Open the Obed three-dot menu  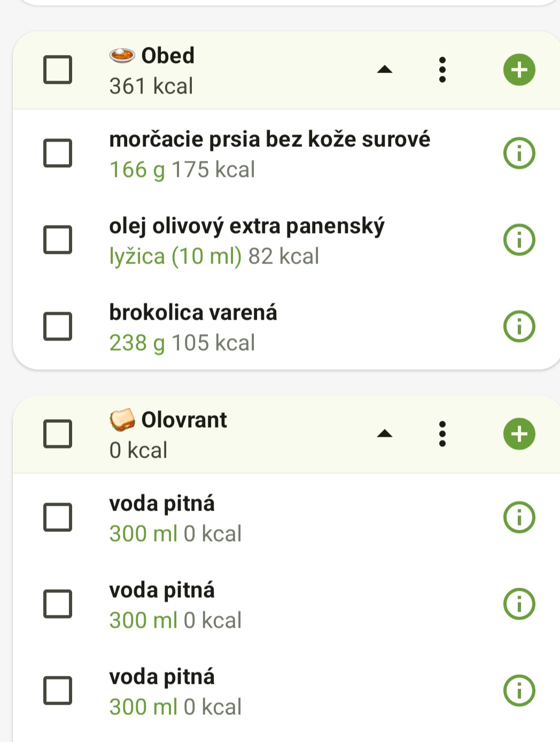click(442, 69)
